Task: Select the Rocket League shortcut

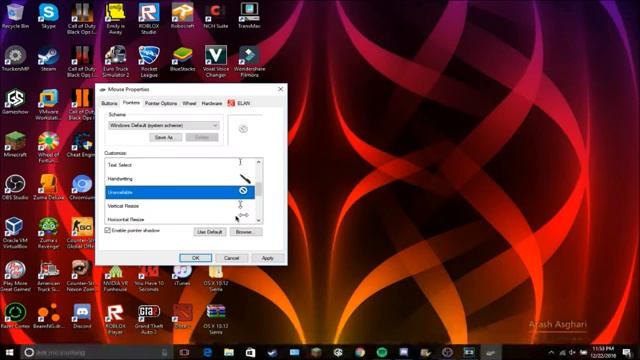Action: (x=149, y=61)
